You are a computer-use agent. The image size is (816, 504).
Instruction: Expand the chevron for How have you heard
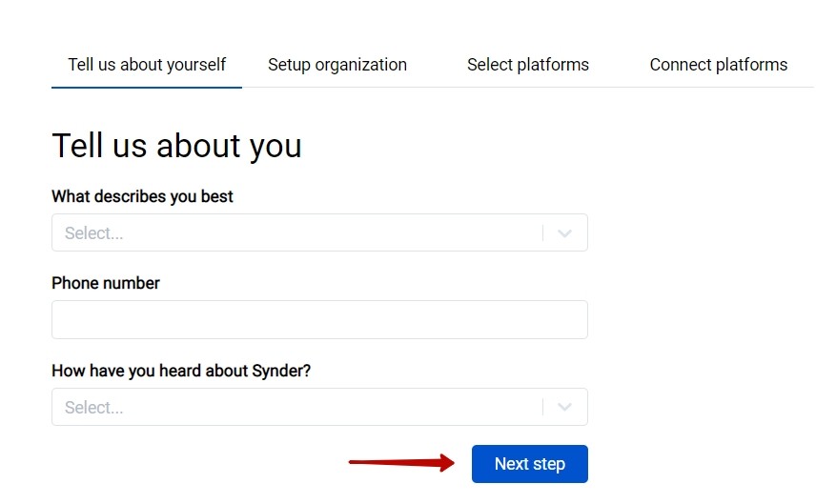(564, 407)
